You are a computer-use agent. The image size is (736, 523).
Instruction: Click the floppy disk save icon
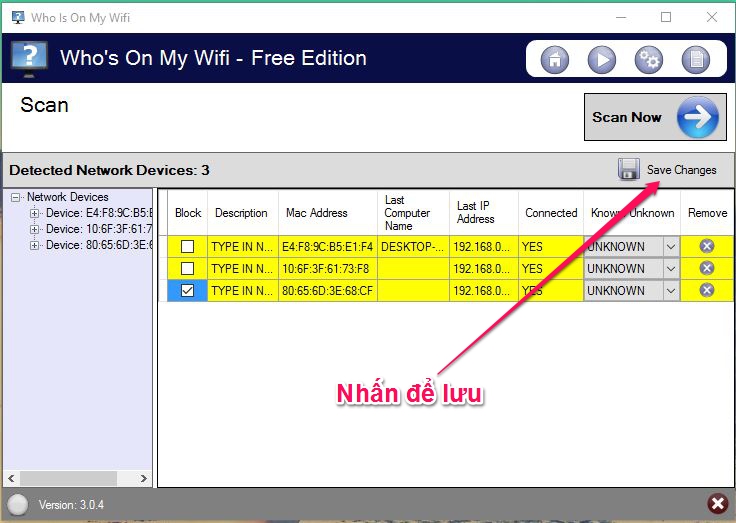[x=629, y=169]
